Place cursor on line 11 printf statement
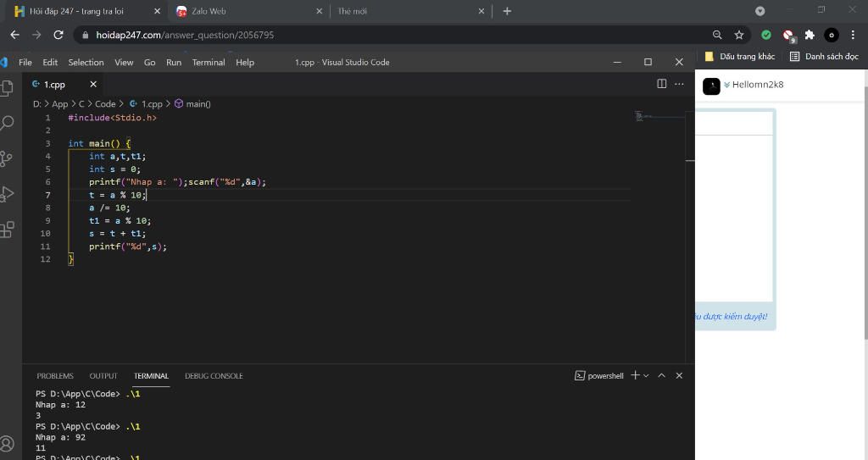Screen dimensions: 868x460 128,247
